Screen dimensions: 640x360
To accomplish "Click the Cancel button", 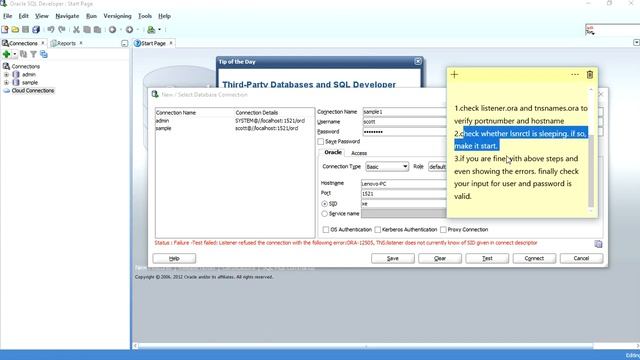I will [581, 258].
